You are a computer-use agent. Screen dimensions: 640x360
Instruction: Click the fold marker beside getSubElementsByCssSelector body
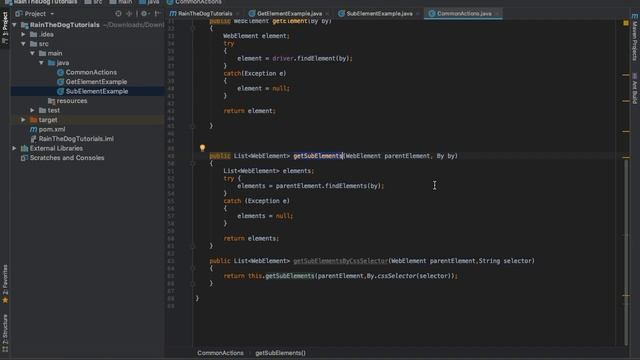[192, 268]
